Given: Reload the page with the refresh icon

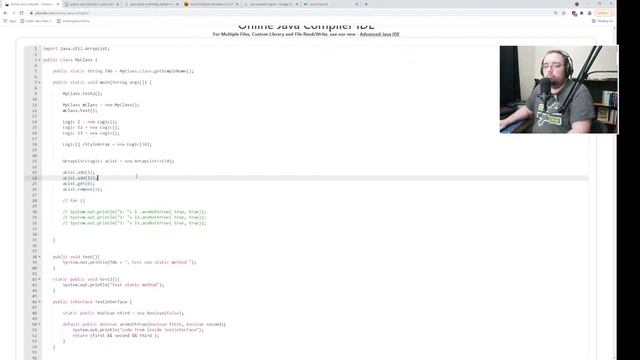Looking at the screenshot, I should point(22,13).
